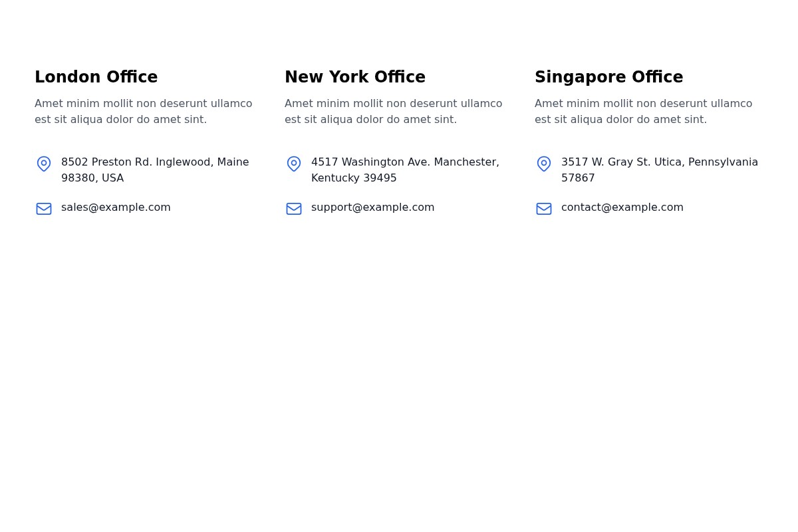The height and width of the screenshot is (532, 798).
Task: Click the Kentucky 39495 text line
Action: (x=354, y=179)
